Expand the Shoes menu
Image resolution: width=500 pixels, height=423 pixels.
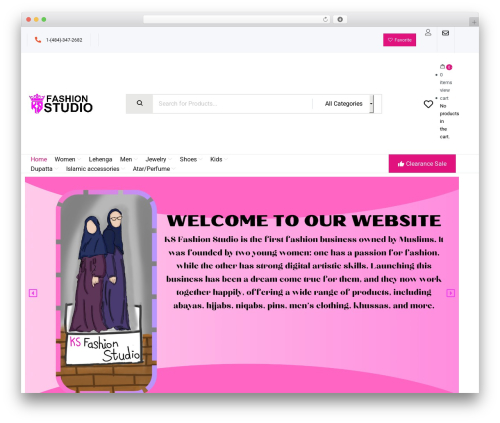click(191, 159)
